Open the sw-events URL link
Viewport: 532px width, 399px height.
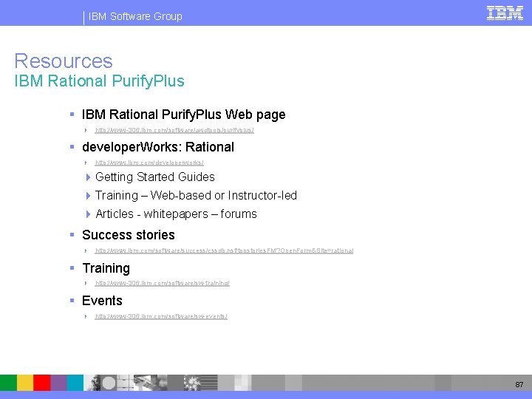coord(161,316)
